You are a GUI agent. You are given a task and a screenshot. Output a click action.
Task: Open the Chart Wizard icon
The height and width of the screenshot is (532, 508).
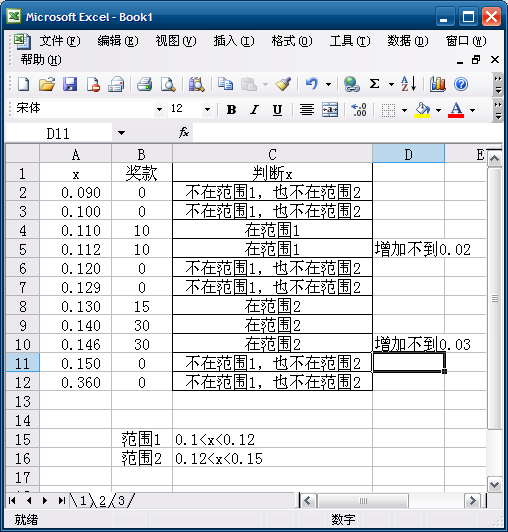pos(438,84)
